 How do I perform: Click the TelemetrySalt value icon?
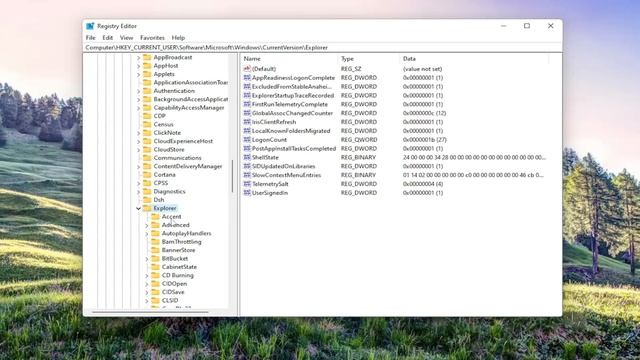pos(247,184)
